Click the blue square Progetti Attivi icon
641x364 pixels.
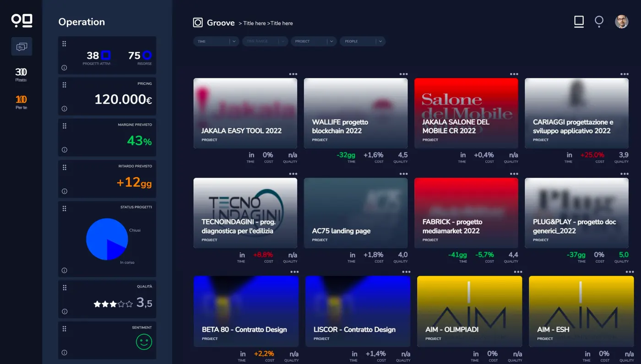106,55
